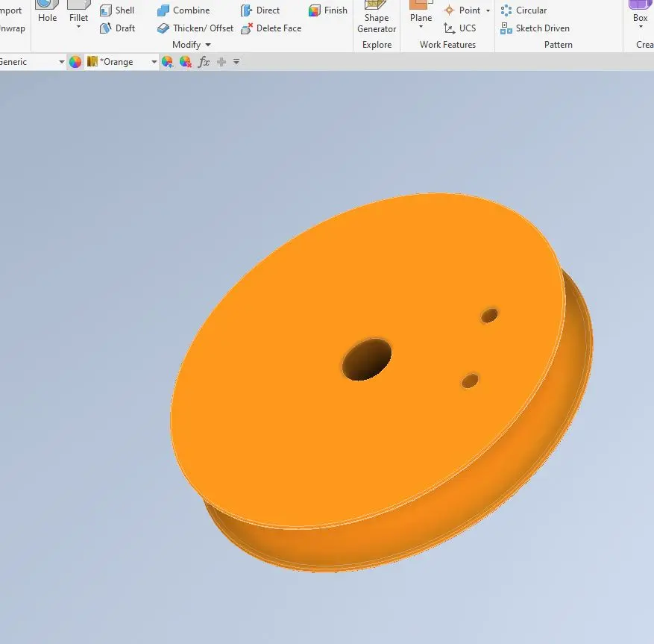
Task: Select the Sketch Driven pattern tool
Action: pos(507,28)
